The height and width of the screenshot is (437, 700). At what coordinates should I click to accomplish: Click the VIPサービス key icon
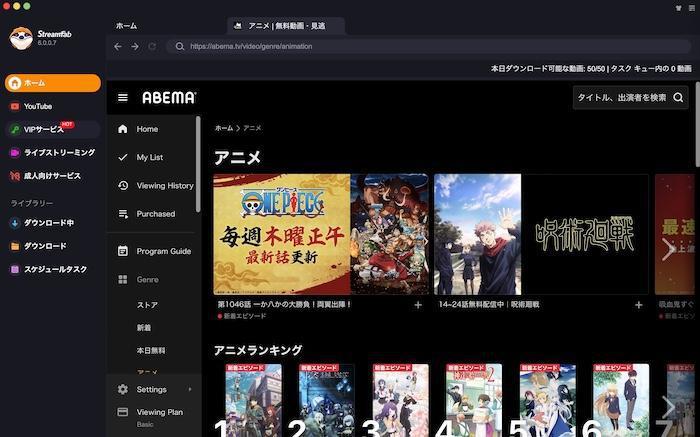15,129
